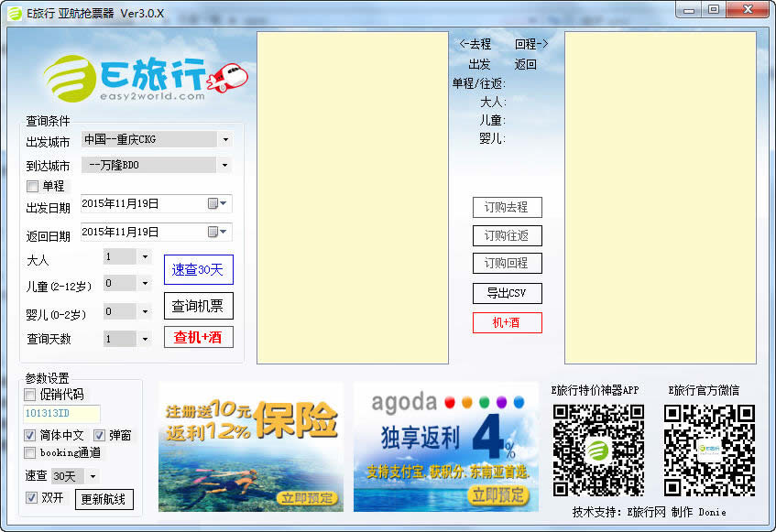Click the 速查30天 button
The height and width of the screenshot is (532, 776).
pyautogui.click(x=199, y=269)
